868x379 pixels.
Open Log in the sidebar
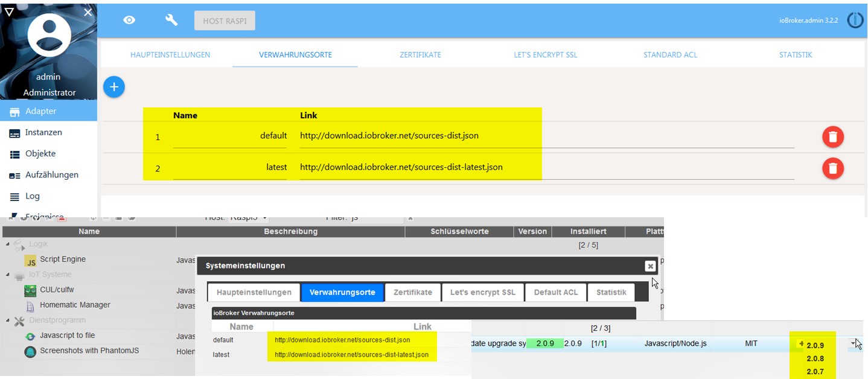pyautogui.click(x=48, y=196)
